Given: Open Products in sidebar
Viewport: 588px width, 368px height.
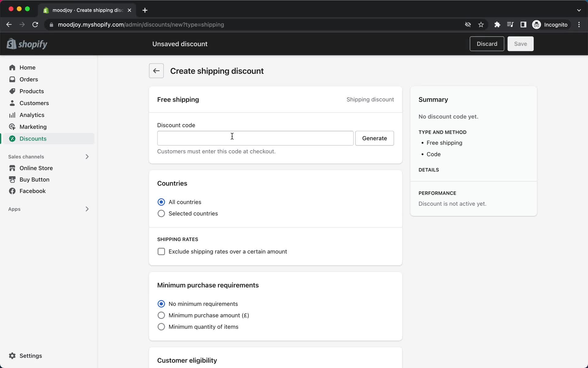Looking at the screenshot, I should (32, 91).
